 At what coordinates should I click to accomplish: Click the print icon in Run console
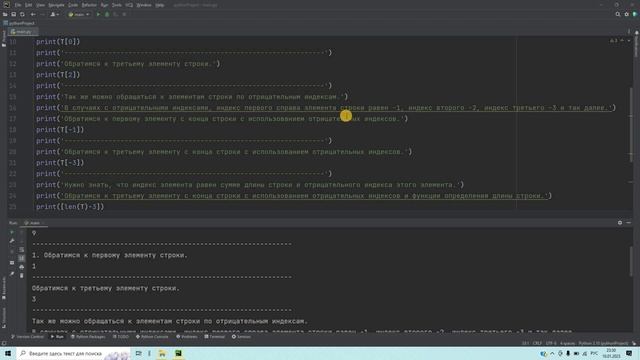(22, 267)
